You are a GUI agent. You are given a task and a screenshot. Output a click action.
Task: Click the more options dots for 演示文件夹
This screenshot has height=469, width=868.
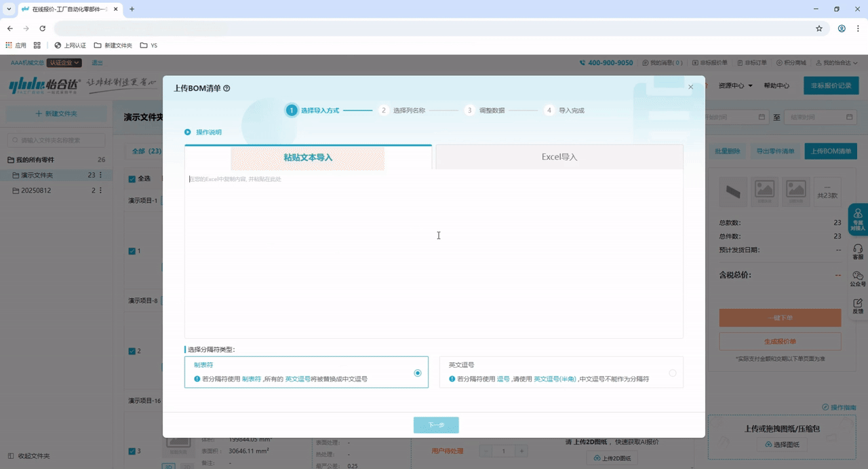[101, 175]
